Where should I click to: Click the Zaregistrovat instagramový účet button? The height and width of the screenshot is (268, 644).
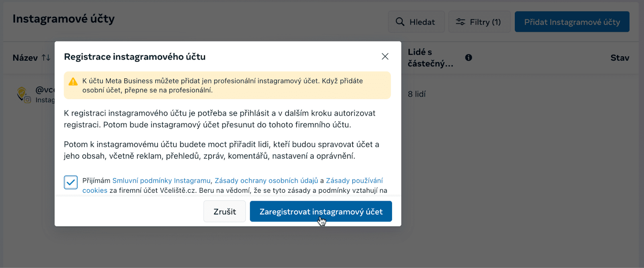[x=320, y=211]
